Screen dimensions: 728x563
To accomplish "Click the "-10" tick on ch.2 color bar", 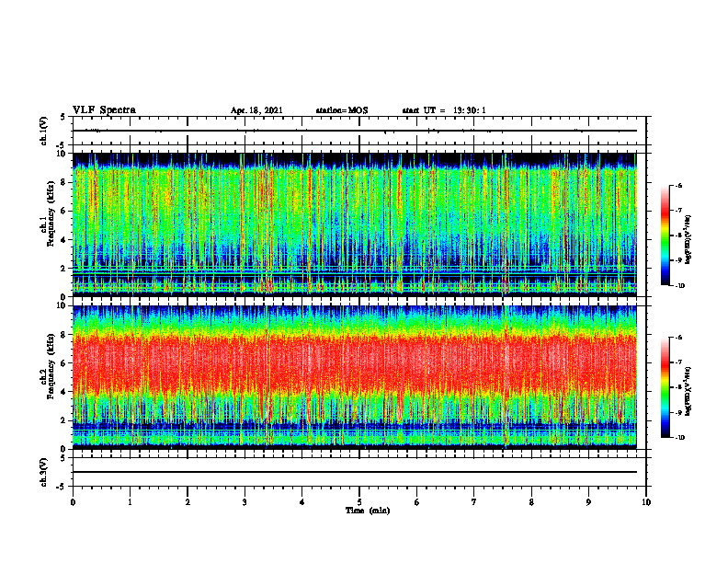I will click(679, 438).
